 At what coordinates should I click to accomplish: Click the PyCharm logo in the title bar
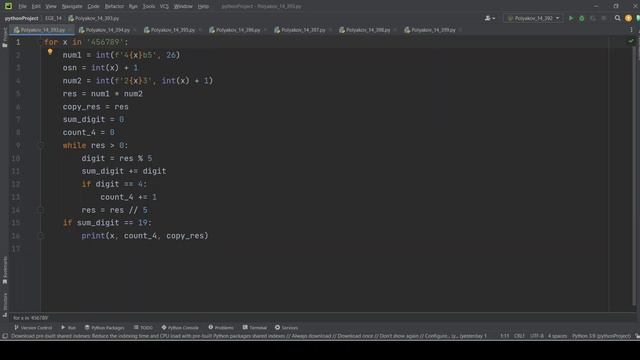coord(8,6)
